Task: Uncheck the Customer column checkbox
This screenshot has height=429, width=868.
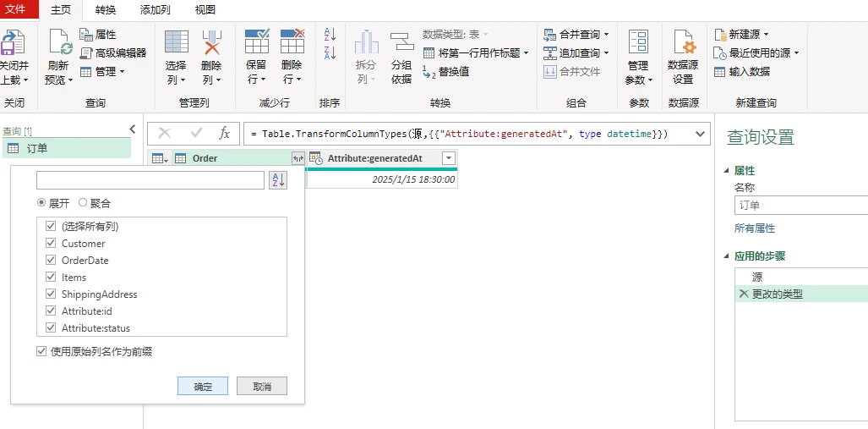Action: click(x=51, y=244)
